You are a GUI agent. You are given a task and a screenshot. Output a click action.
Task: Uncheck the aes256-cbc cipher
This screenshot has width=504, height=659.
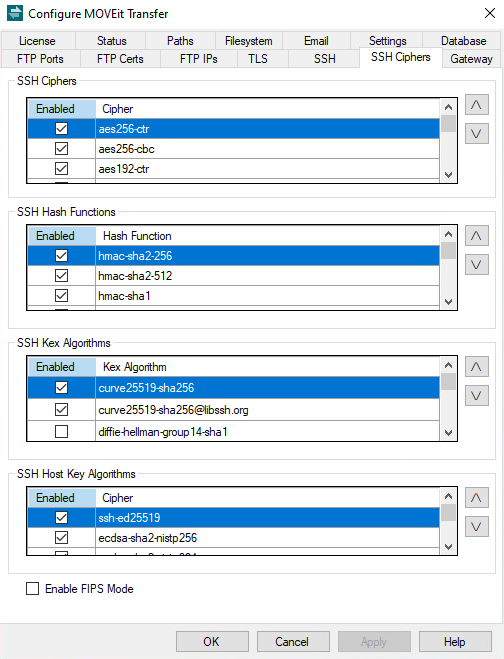click(x=61, y=148)
